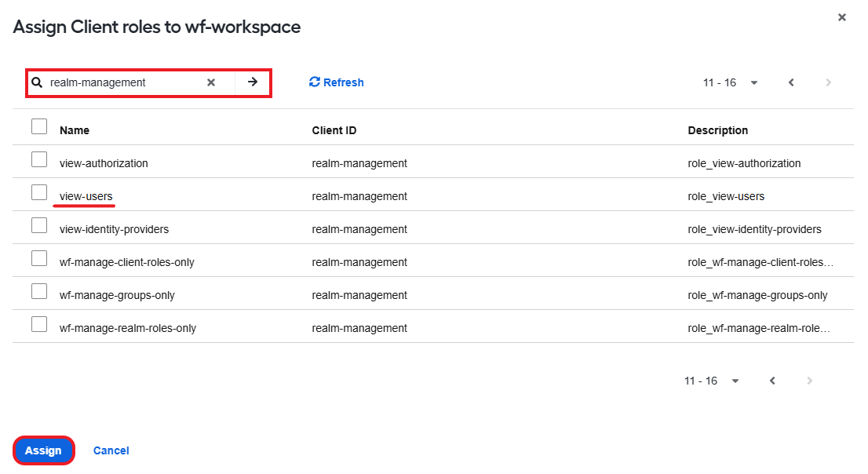Select the view-identity-providers role name
Image resolution: width=868 pixels, height=474 pixels.
coord(114,229)
